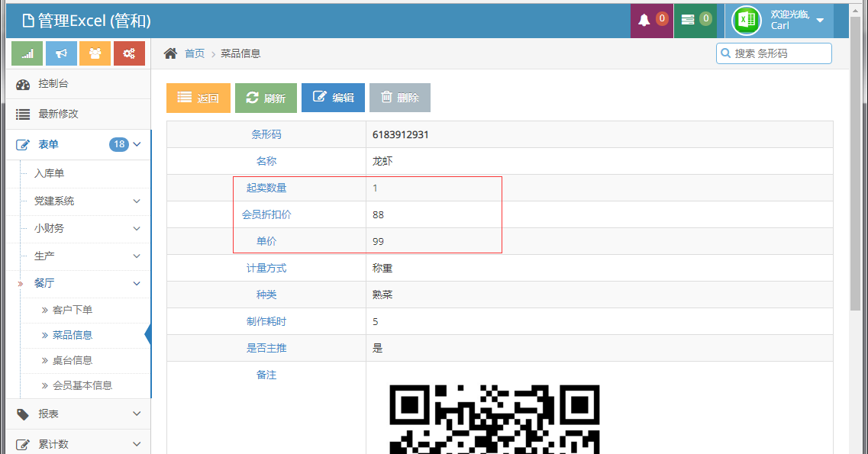Click the orange 返回 button

(198, 98)
